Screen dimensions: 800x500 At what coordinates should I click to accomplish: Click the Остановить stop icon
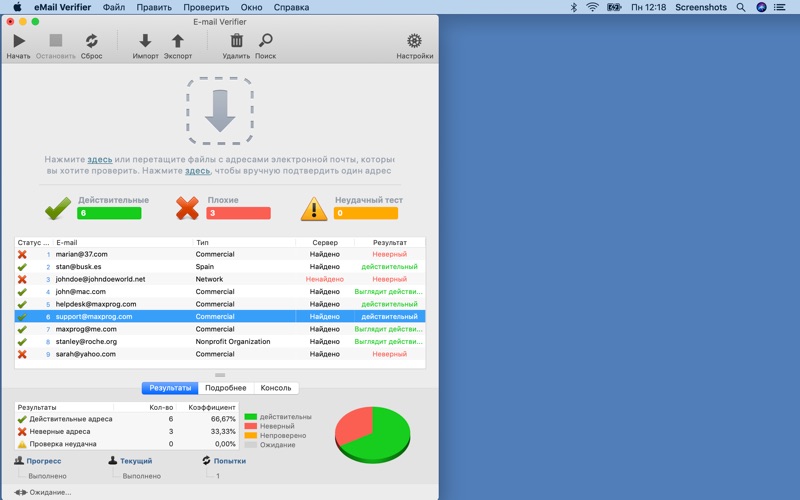tap(56, 40)
